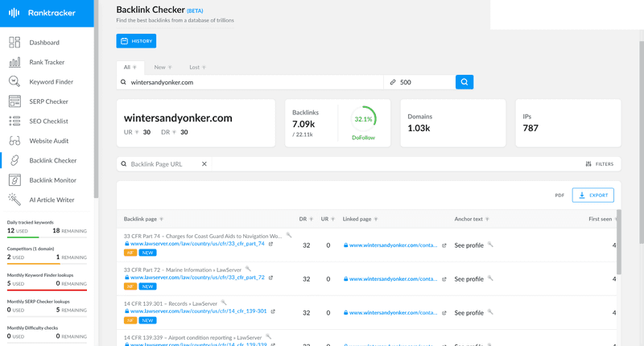Open lawserver 33_cfr_part_74 backlink URL
This screenshot has height=346, width=644.
click(x=197, y=244)
